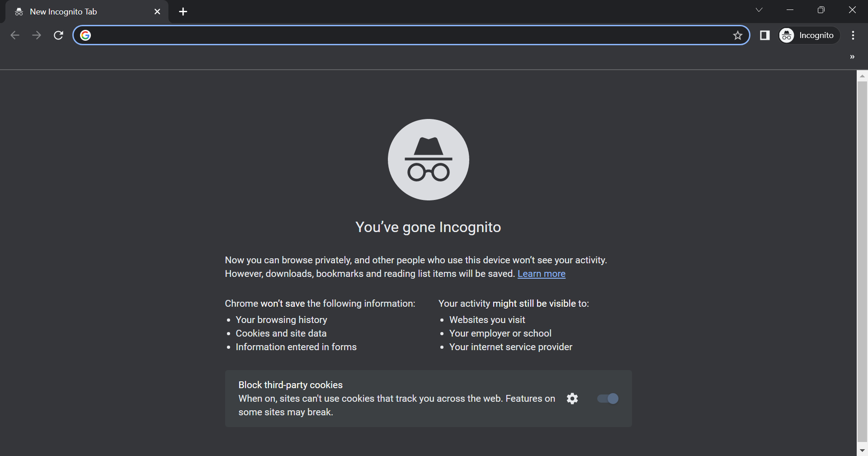Click "Your browsing history" list item
The height and width of the screenshot is (456, 868).
point(281,320)
